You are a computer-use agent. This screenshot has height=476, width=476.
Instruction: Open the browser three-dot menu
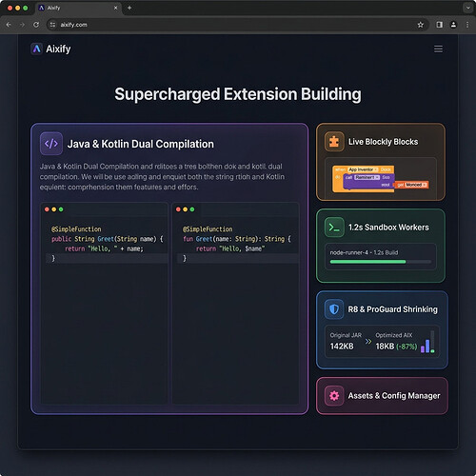point(467,25)
